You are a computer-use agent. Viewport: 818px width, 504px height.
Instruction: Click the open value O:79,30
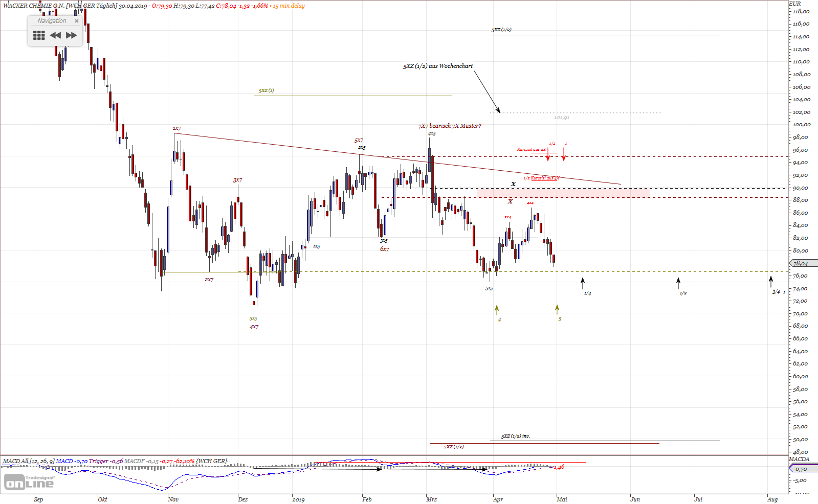point(162,6)
